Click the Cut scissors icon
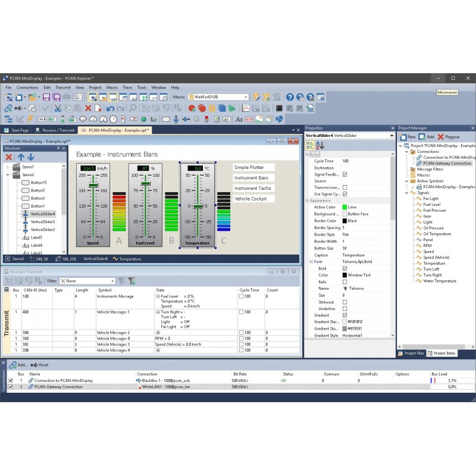 point(58,108)
